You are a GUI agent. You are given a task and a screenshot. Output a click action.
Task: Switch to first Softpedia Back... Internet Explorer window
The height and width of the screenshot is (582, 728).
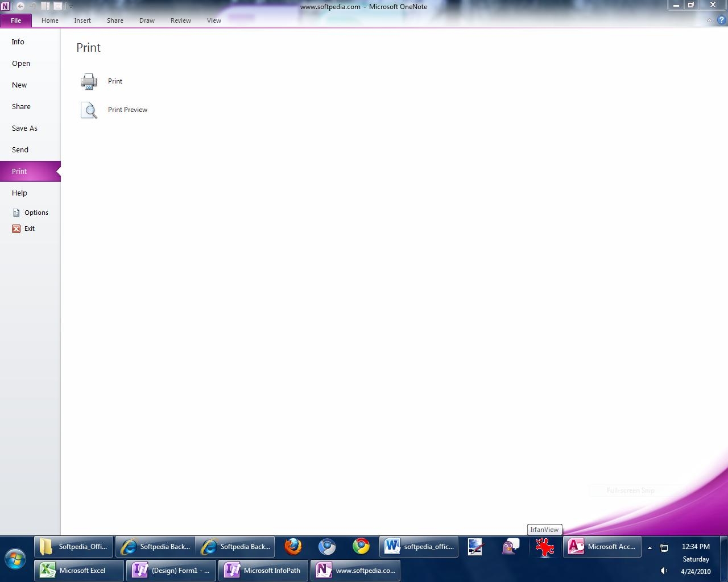[x=155, y=547]
